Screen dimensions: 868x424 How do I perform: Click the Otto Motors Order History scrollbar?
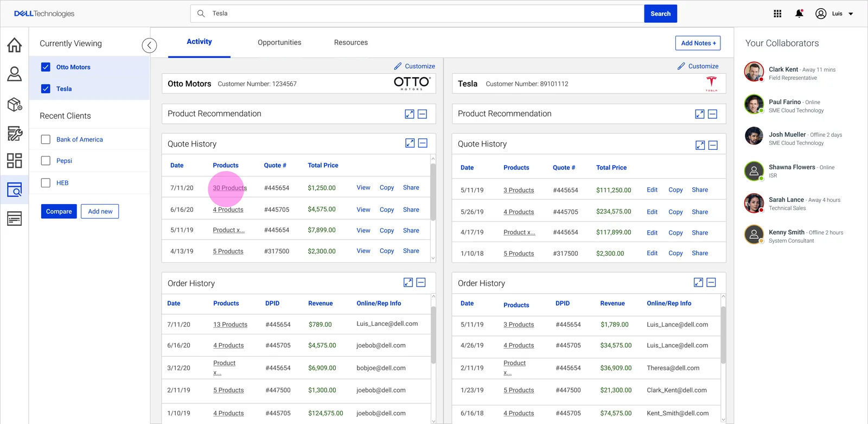point(433,334)
